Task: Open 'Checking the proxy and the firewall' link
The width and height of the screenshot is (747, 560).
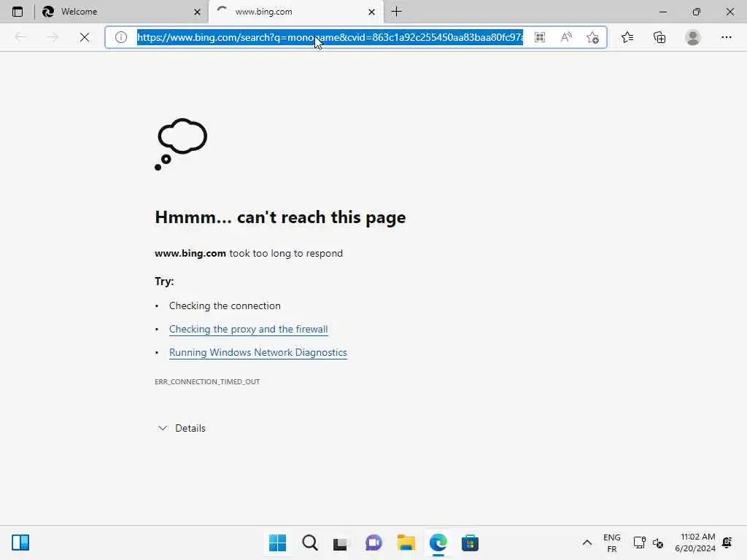Action: click(x=248, y=329)
